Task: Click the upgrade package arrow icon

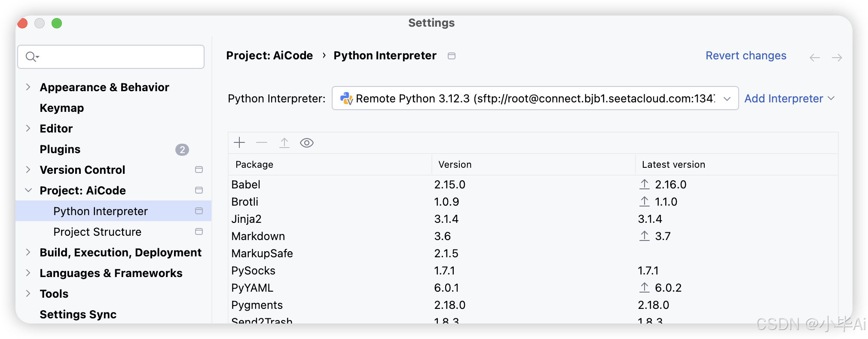Action: (x=284, y=143)
